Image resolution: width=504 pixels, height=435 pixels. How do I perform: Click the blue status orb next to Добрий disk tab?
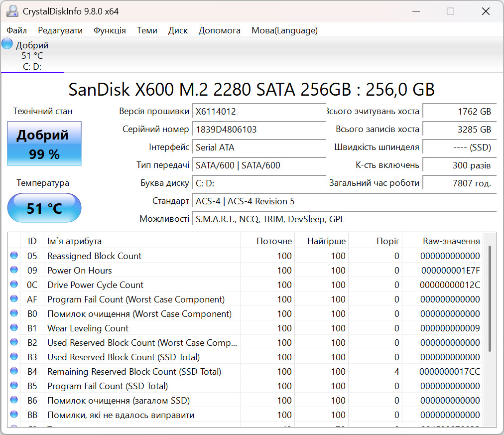(x=7, y=44)
